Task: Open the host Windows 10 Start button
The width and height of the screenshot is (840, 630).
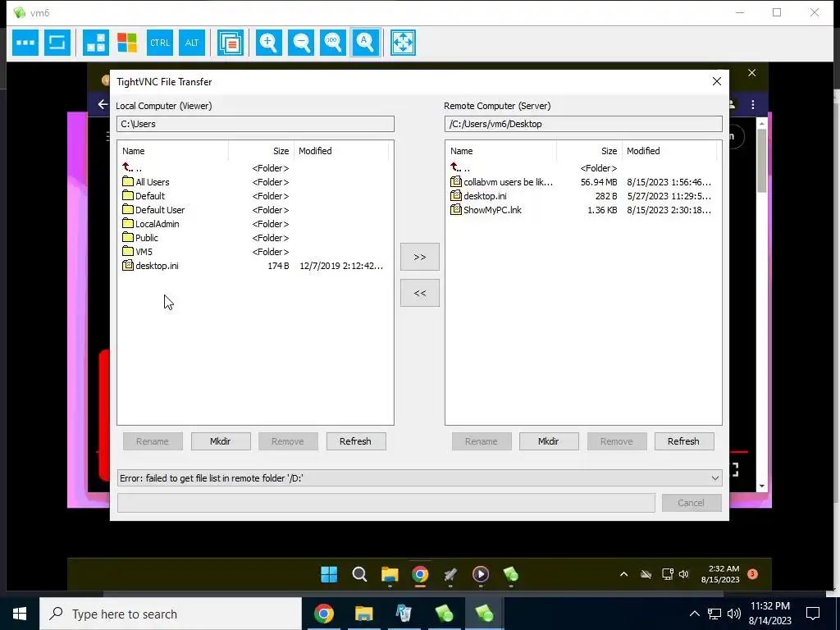Action: click(x=20, y=614)
